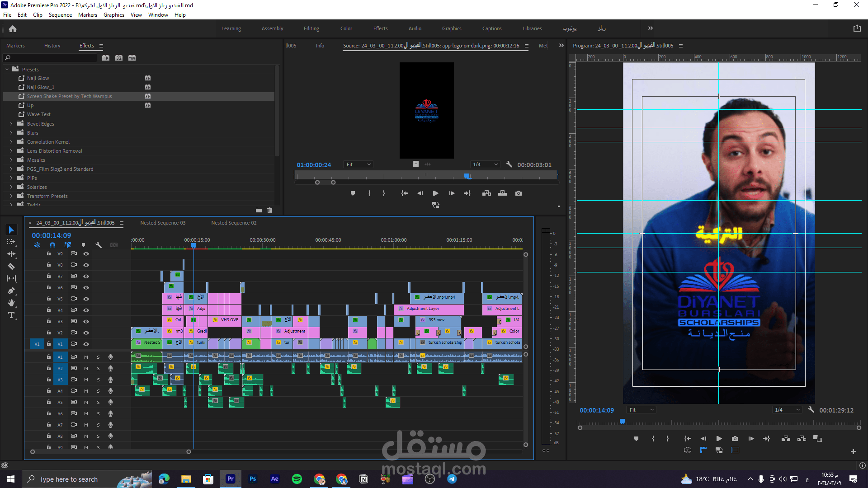This screenshot has height=488, width=868.
Task: Switch to the Color workspace
Action: (346, 28)
